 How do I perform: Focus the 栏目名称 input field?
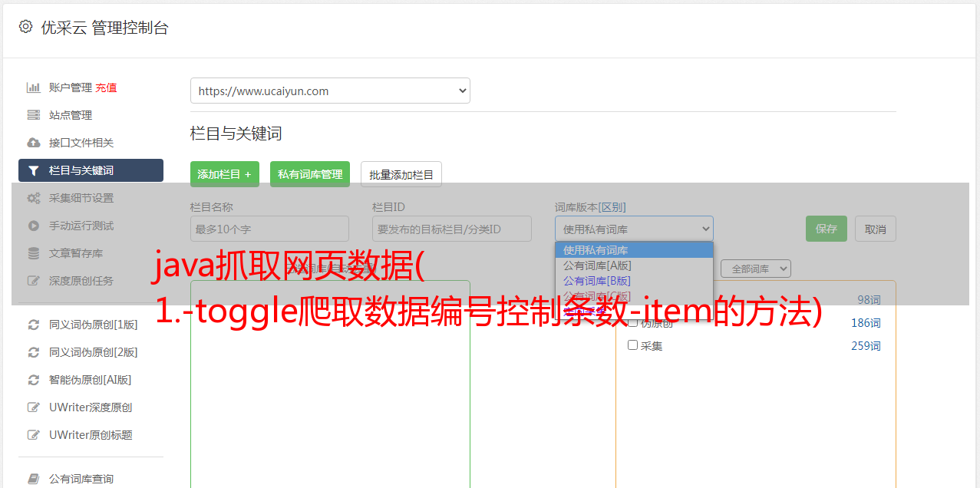coord(269,229)
